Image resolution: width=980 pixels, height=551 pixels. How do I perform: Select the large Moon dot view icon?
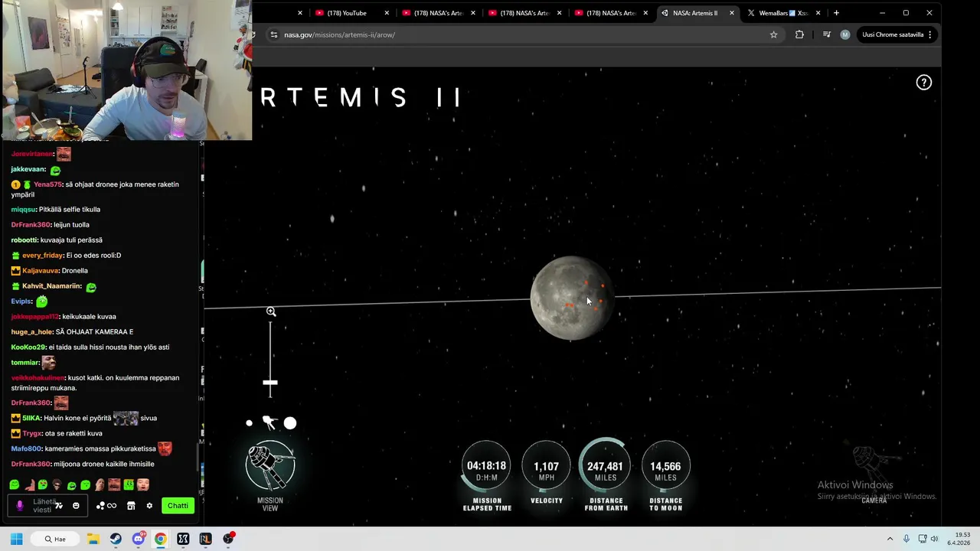[290, 422]
